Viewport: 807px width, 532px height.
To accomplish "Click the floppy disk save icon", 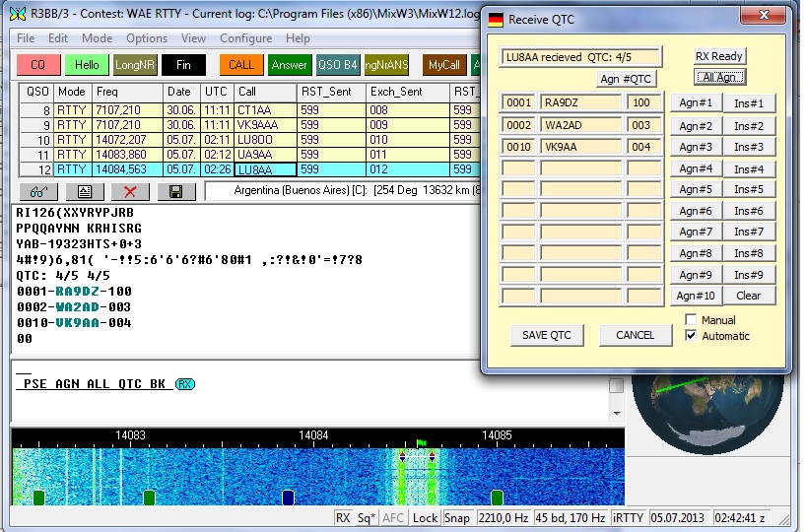I will pos(175,191).
